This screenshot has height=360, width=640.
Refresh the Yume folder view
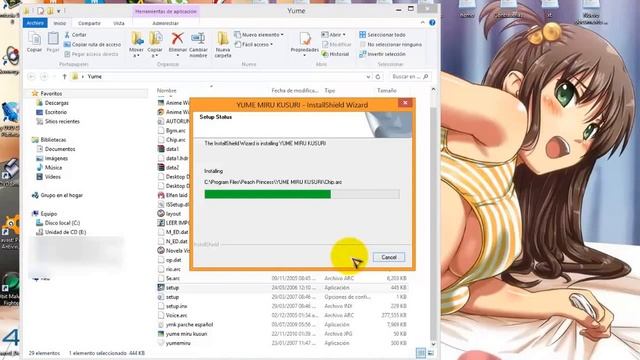click(x=378, y=76)
